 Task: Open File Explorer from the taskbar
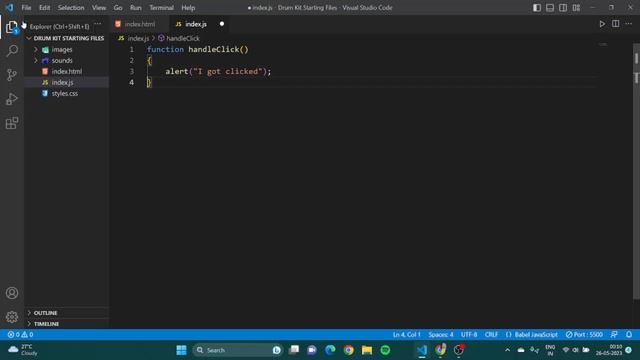click(x=367, y=350)
